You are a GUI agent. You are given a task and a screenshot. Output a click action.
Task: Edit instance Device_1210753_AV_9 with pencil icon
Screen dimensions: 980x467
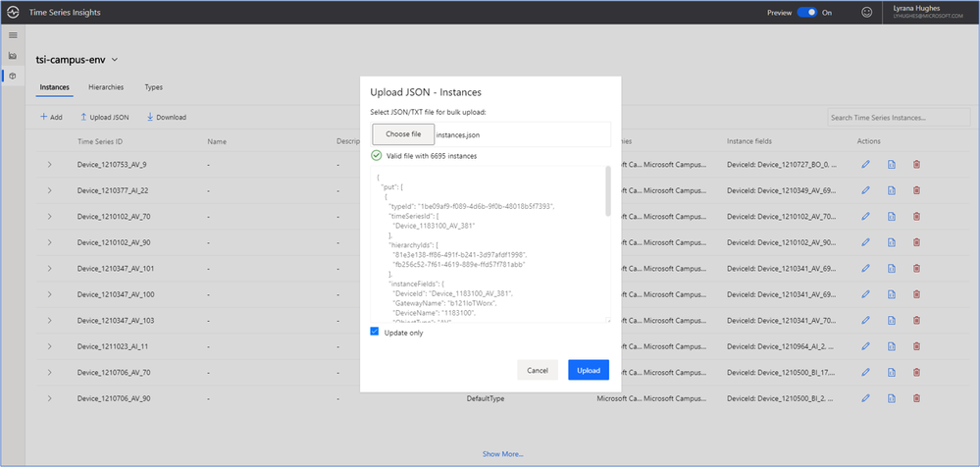(x=865, y=165)
